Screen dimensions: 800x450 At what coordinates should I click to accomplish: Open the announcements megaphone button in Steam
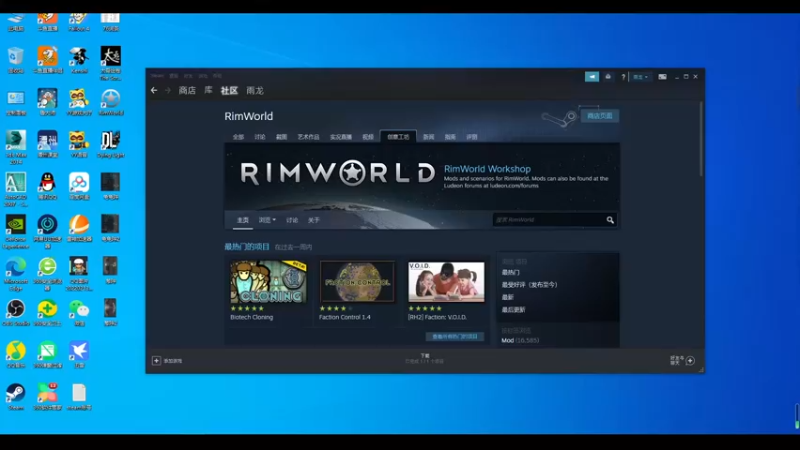point(592,77)
